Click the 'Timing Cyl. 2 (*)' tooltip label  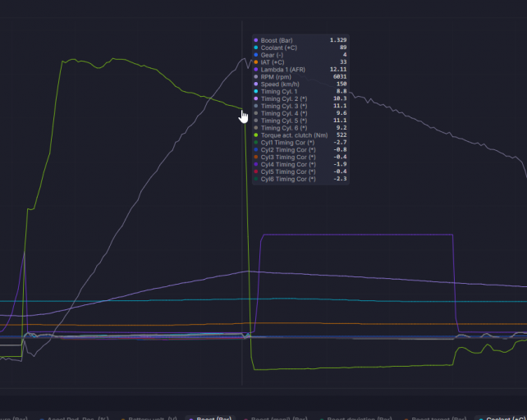284,98
